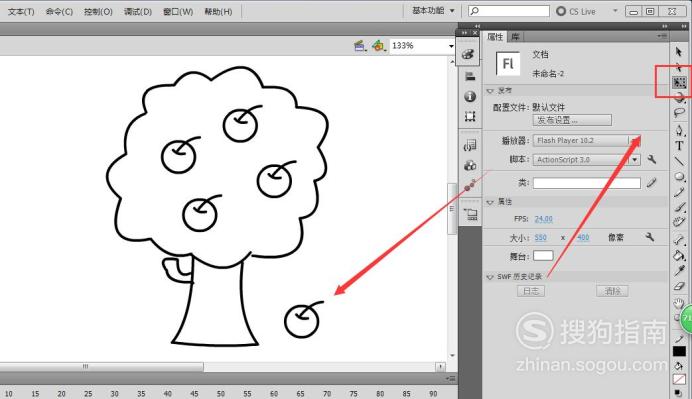The height and width of the screenshot is (399, 692).
Task: Select the Eraser tool
Action: 679,286
